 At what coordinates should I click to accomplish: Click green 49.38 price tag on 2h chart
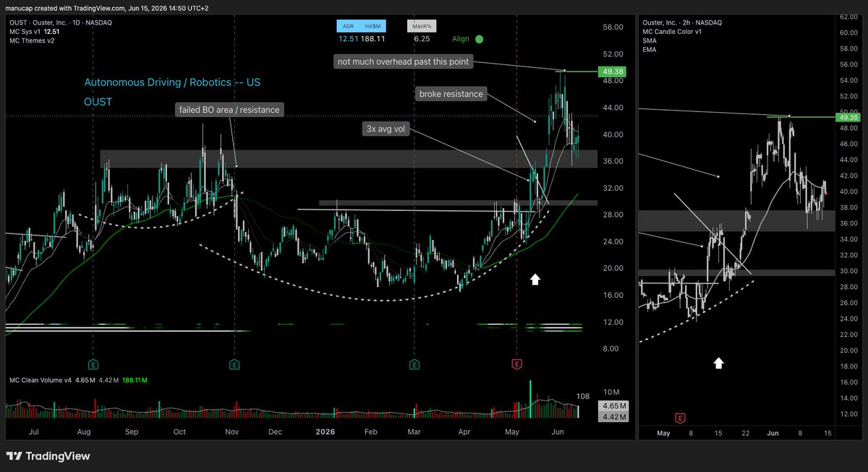pyautogui.click(x=849, y=117)
